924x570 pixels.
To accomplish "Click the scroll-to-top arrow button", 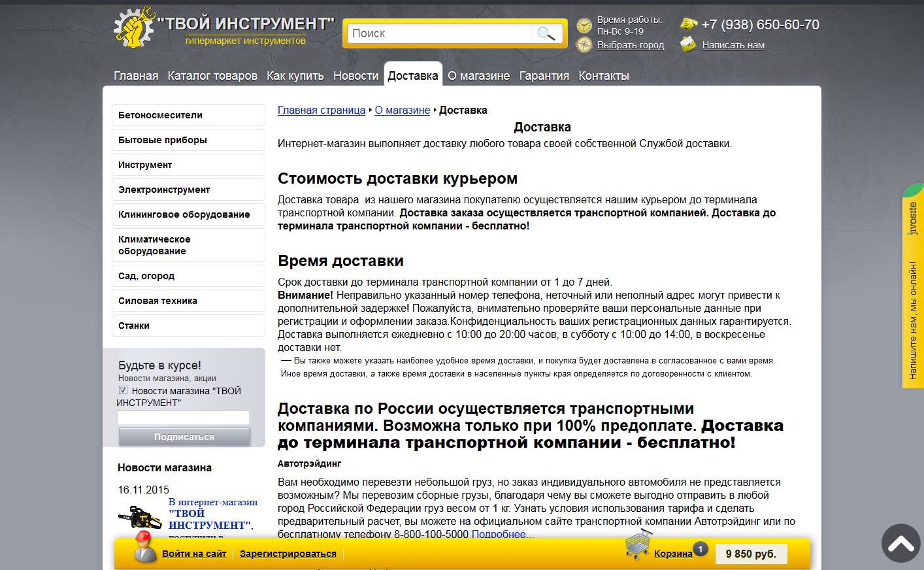I will 900,543.
